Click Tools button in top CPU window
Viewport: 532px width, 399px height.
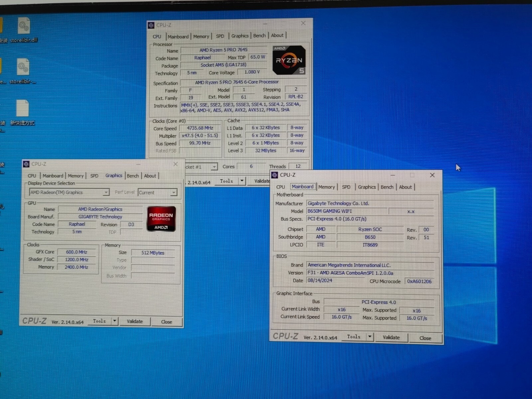pyautogui.click(x=226, y=181)
